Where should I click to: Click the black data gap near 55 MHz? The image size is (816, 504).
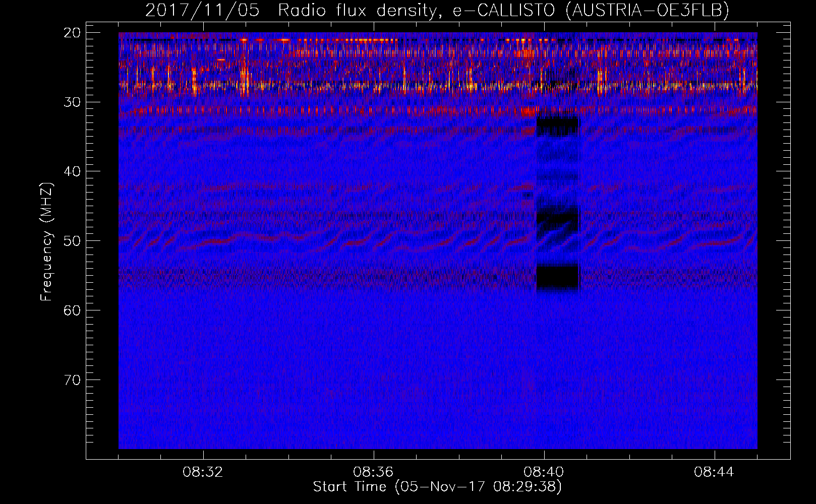tap(557, 278)
